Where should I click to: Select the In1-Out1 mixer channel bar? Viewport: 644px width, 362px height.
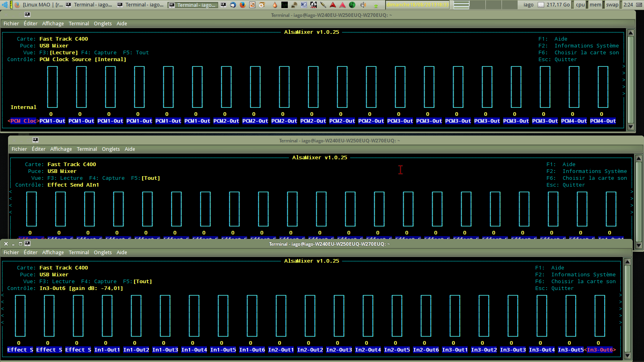(107, 316)
